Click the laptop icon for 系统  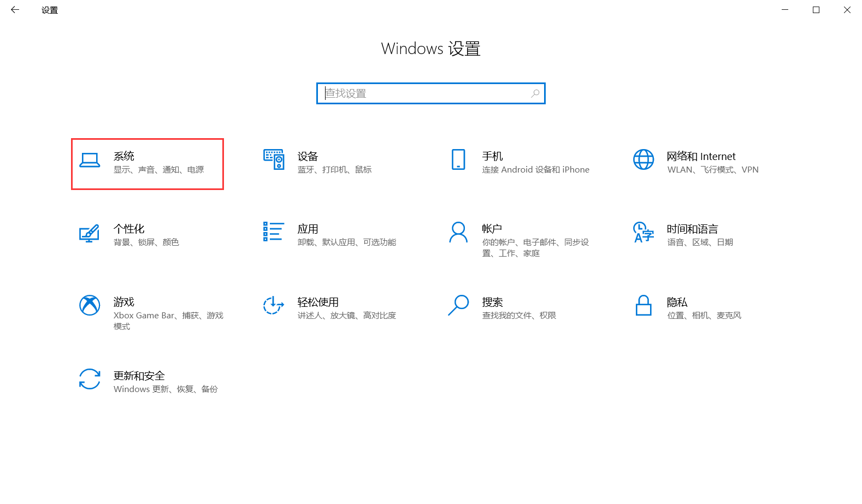(90, 160)
